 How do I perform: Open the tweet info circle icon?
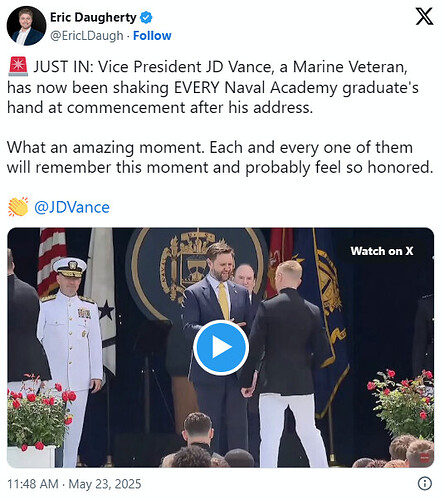(x=425, y=483)
